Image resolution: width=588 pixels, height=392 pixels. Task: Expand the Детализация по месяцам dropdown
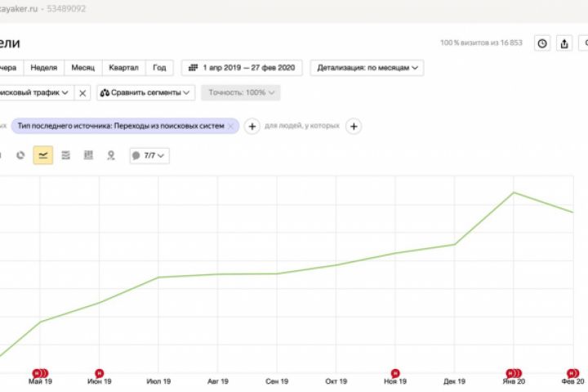(x=367, y=68)
